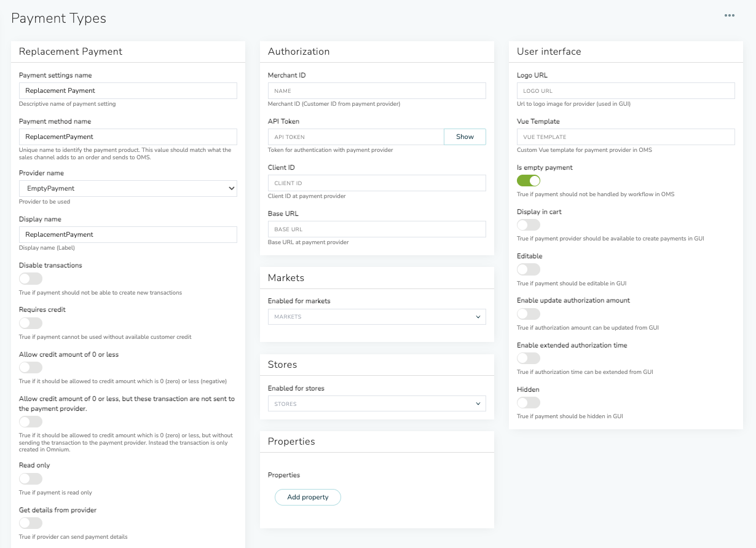Select the Base URL input field

pyautogui.click(x=377, y=229)
